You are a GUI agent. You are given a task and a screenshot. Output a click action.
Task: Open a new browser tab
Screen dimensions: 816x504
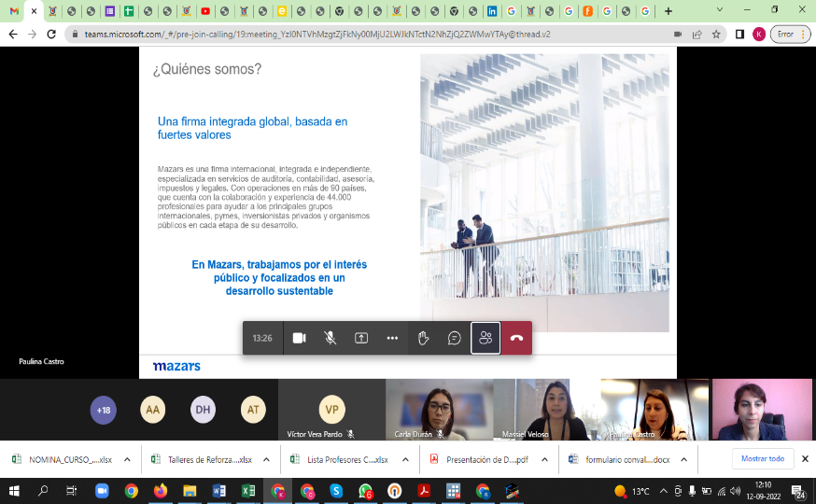pyautogui.click(x=668, y=11)
